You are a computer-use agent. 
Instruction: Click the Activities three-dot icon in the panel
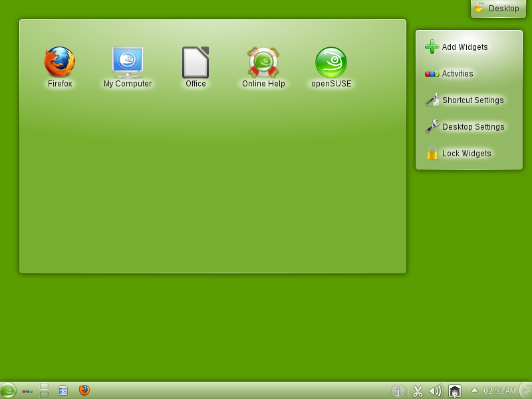pyautogui.click(x=27, y=391)
